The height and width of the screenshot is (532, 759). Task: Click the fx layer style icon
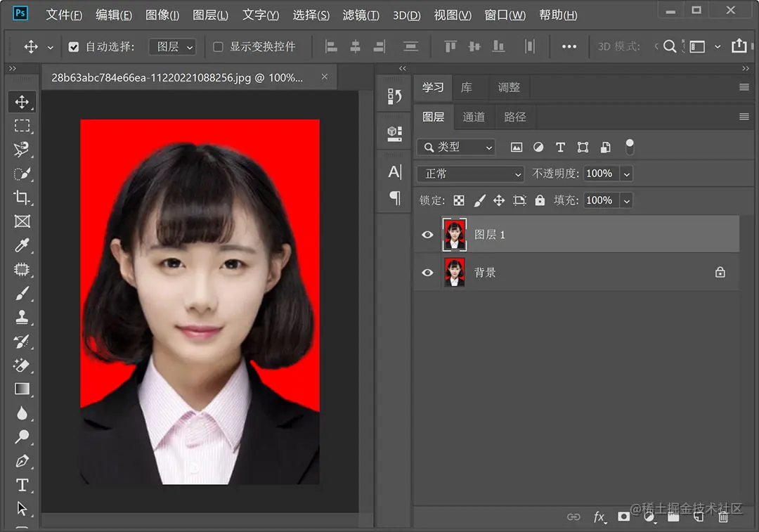tap(599, 517)
